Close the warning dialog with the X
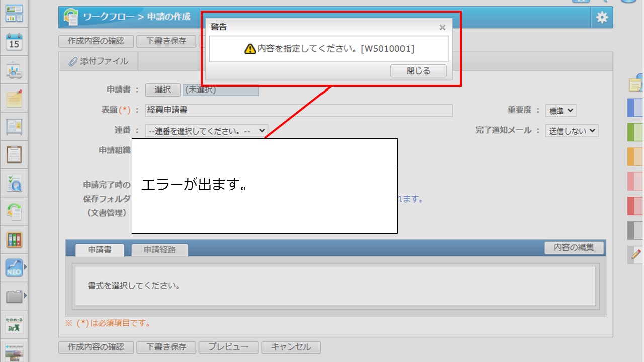This screenshot has width=644, height=362. [x=442, y=27]
